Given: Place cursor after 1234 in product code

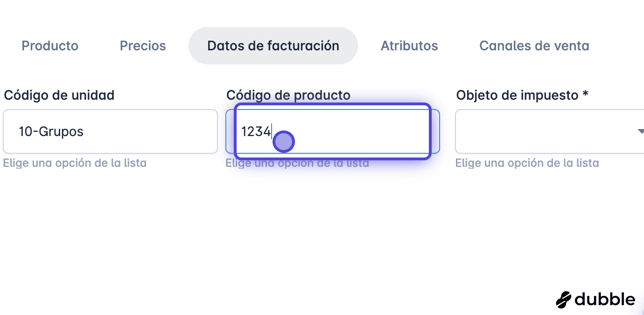Looking at the screenshot, I should coord(272,132).
